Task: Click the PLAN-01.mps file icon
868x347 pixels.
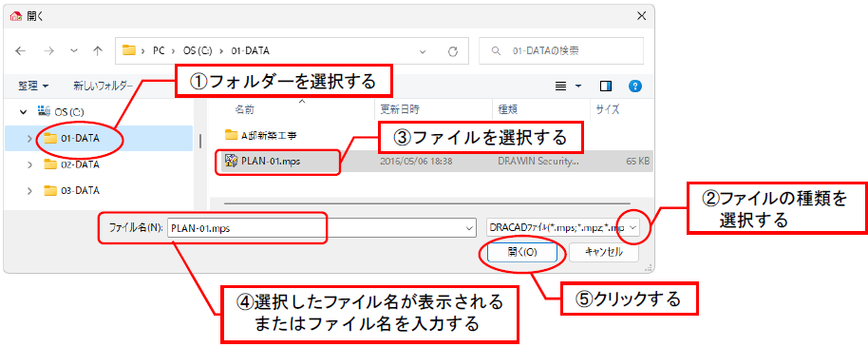Action: click(x=231, y=162)
